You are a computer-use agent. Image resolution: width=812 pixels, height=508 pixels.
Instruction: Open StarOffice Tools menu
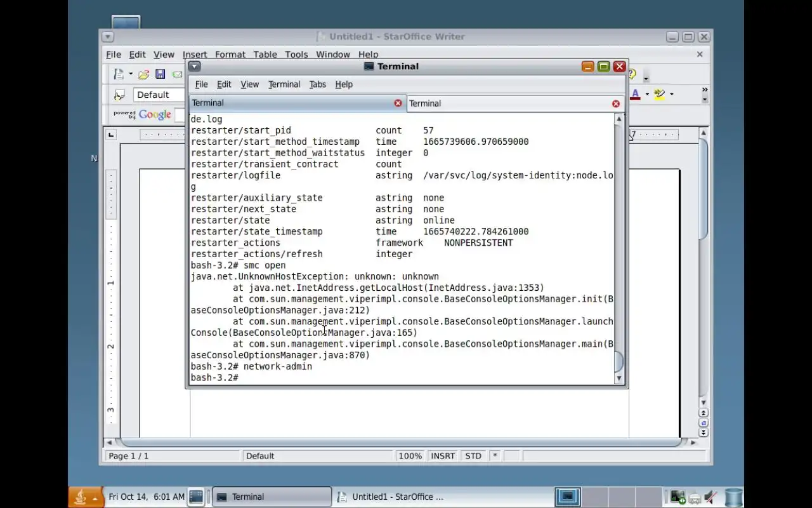click(x=296, y=55)
